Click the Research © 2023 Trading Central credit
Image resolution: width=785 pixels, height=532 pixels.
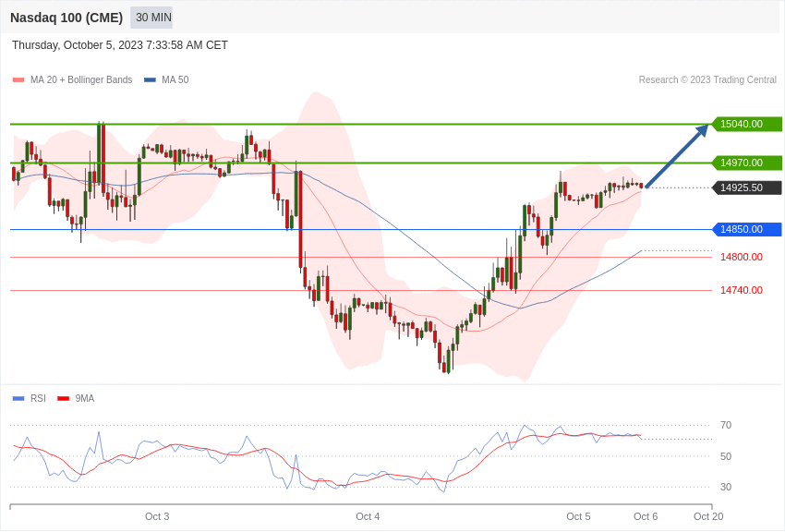707,80
